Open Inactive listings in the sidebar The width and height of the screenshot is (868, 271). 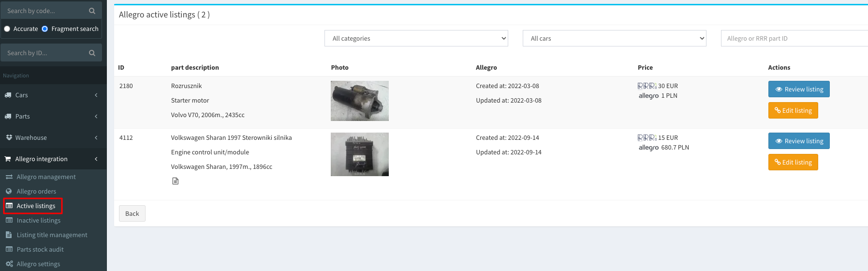tap(38, 220)
